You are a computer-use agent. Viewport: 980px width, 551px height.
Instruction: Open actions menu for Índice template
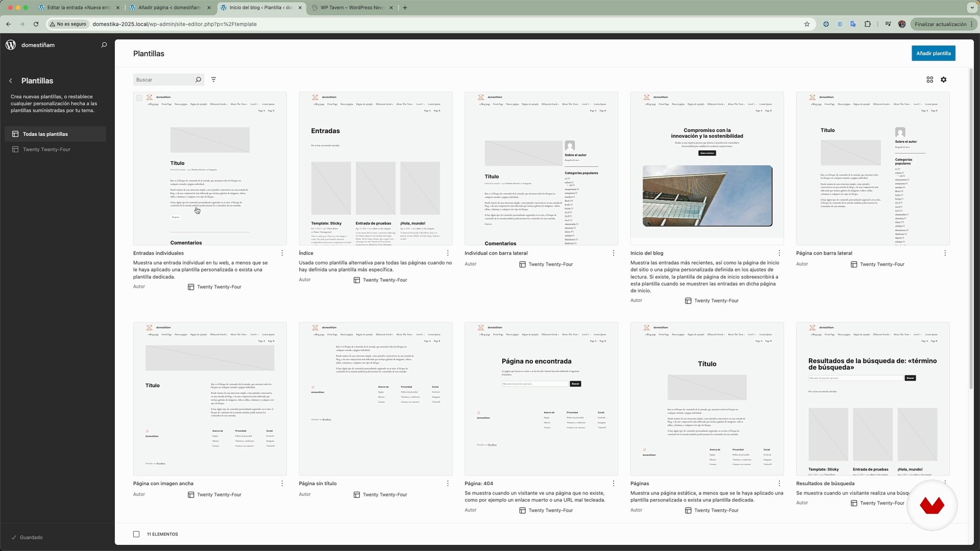point(448,253)
